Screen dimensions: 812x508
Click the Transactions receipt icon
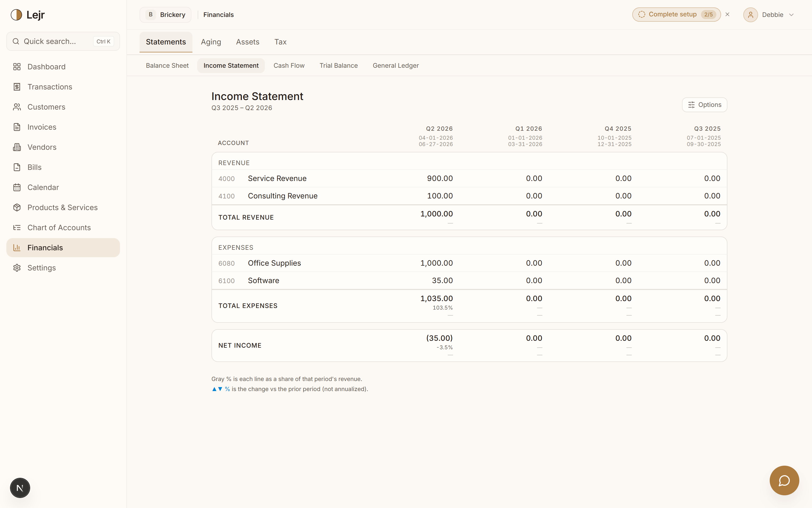[17, 87]
